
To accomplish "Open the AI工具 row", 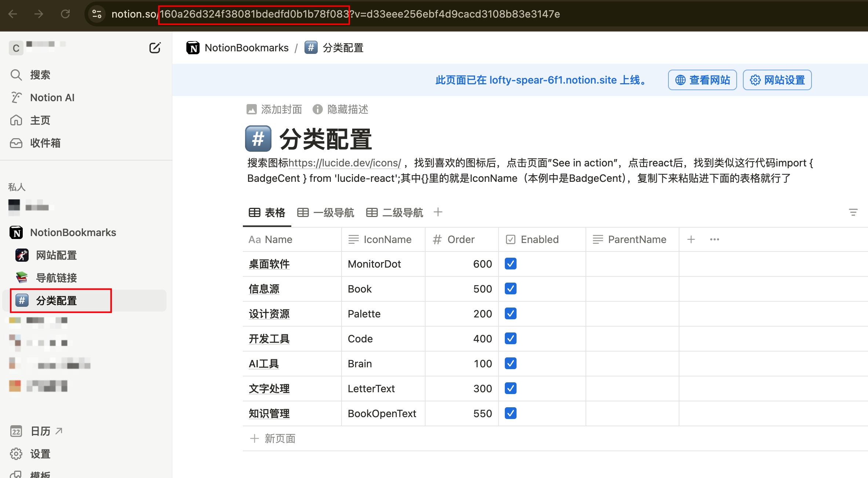I will pos(264,364).
